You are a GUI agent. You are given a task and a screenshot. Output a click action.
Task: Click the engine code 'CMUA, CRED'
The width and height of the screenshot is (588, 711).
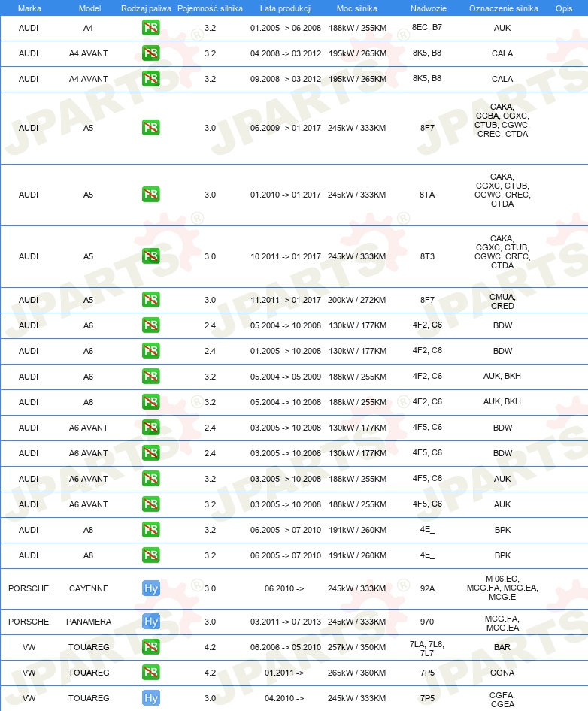click(x=502, y=301)
